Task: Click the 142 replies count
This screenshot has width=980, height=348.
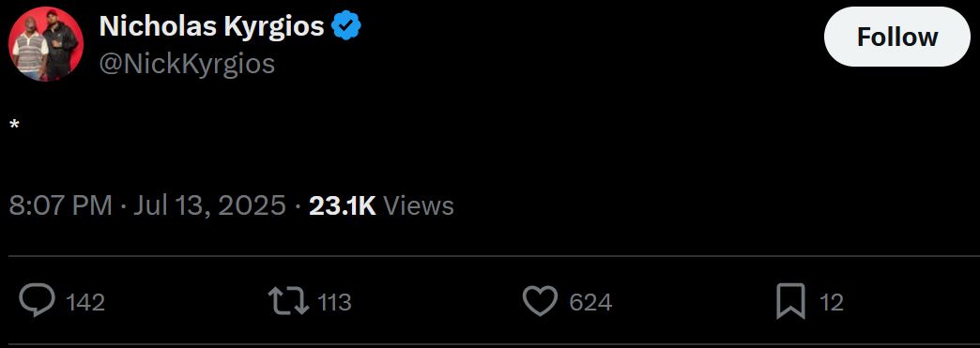Action: click(x=85, y=302)
